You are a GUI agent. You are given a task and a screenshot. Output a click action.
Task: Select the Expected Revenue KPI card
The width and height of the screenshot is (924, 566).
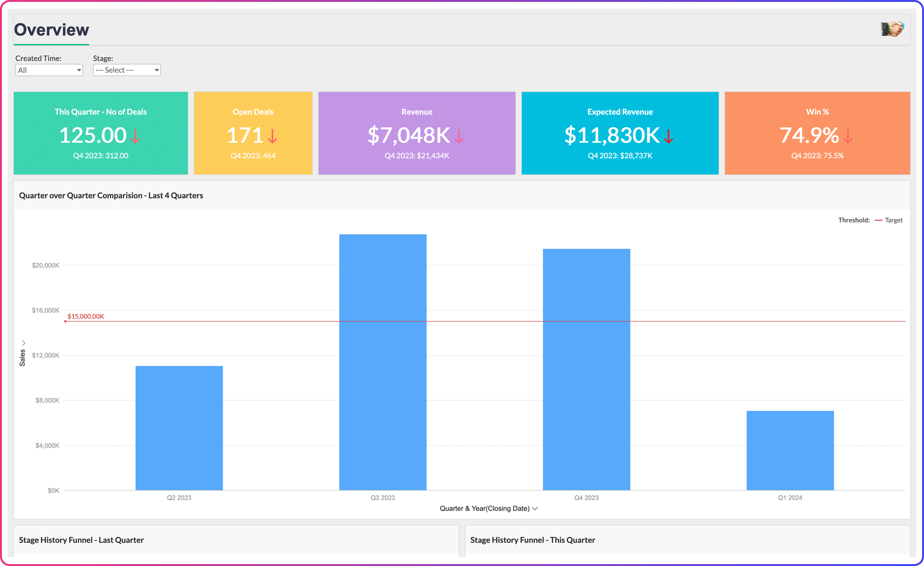620,133
